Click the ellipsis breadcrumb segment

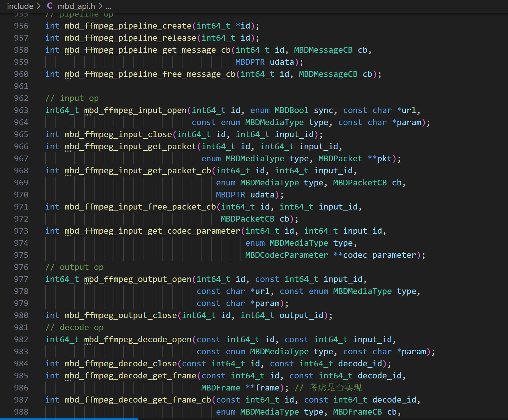108,6
